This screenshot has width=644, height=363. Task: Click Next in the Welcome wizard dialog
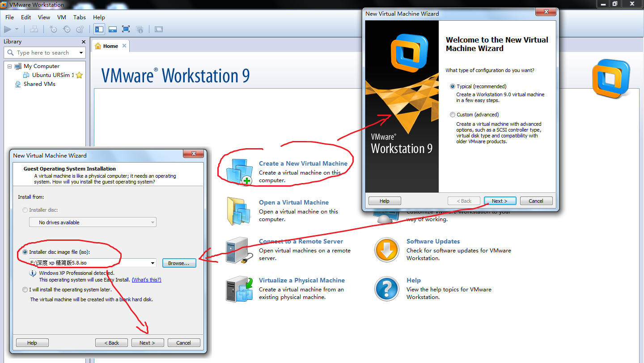coord(500,201)
